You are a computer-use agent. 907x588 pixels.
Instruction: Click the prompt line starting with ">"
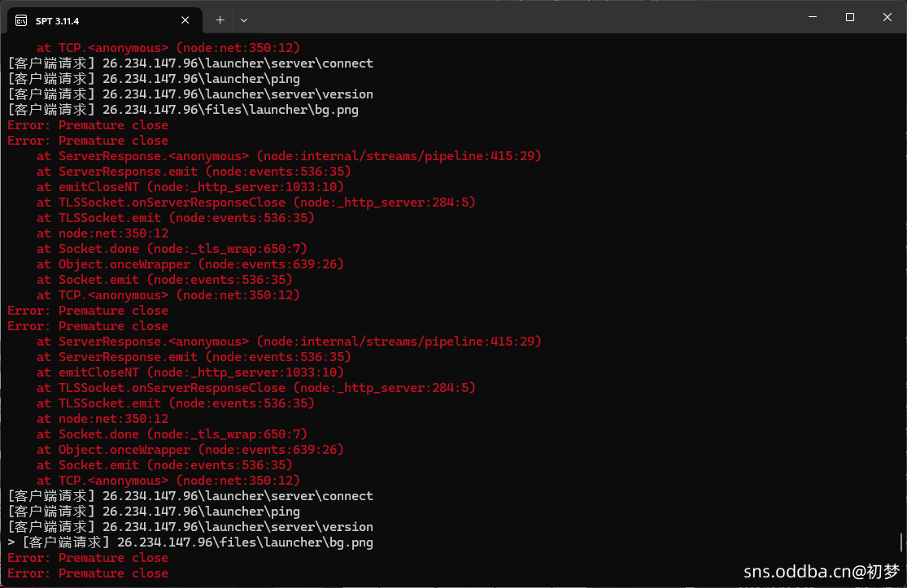pos(190,542)
